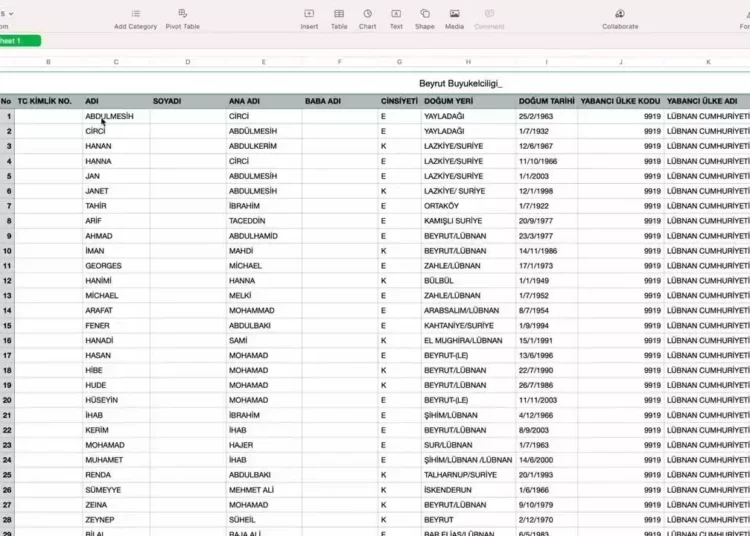Select the ABDULMESİH cell in row 1
The image size is (750, 536).
point(116,116)
